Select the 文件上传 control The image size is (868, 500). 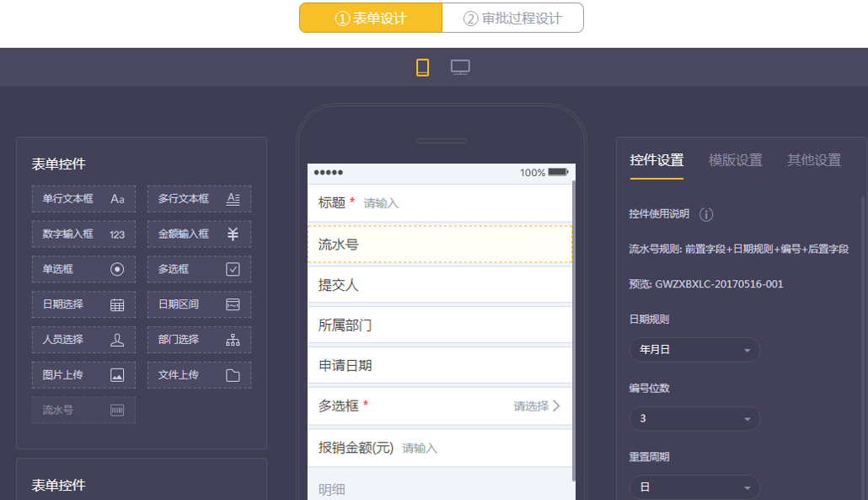(x=199, y=375)
